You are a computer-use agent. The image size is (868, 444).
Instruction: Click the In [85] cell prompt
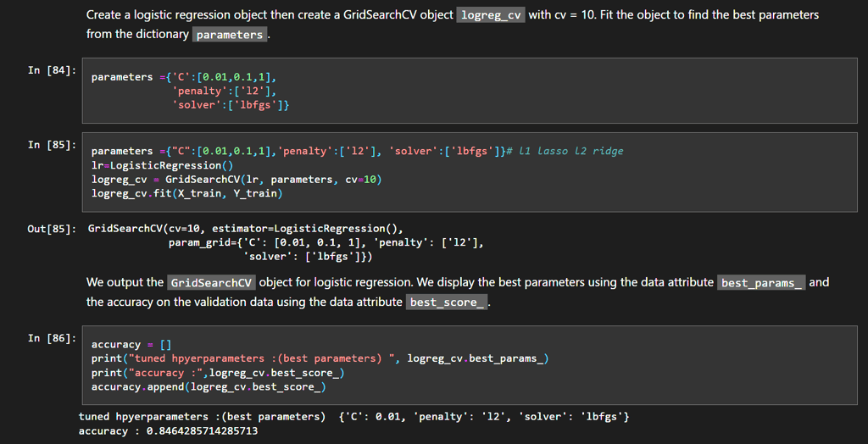pyautogui.click(x=52, y=145)
